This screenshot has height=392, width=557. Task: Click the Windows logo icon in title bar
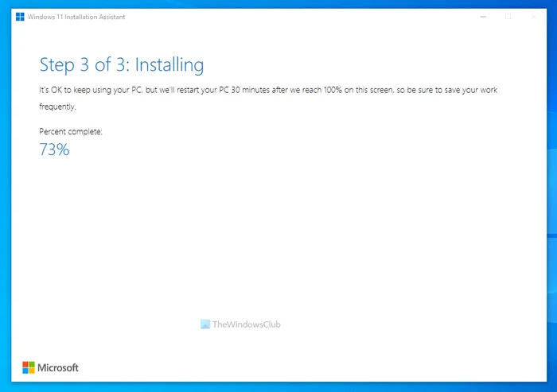[20, 17]
